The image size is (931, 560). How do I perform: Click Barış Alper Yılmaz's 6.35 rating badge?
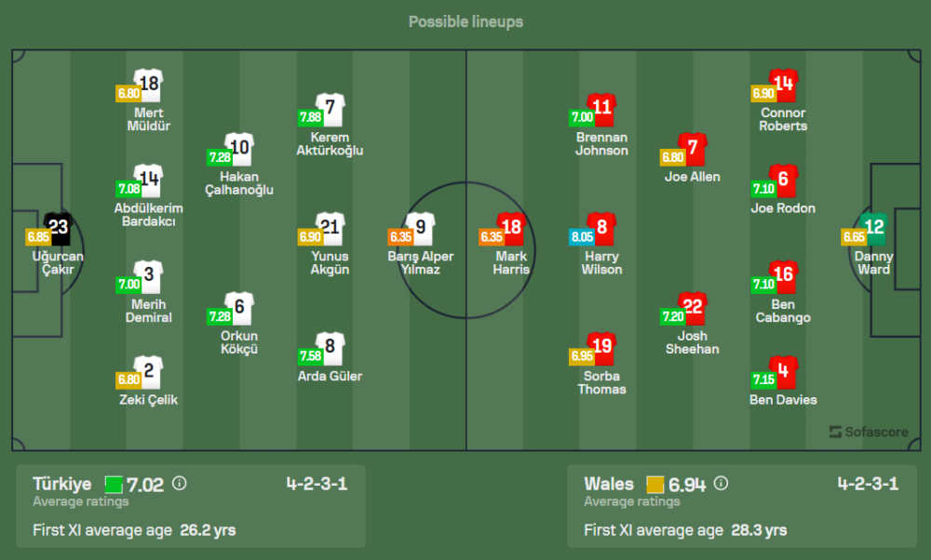[400, 237]
